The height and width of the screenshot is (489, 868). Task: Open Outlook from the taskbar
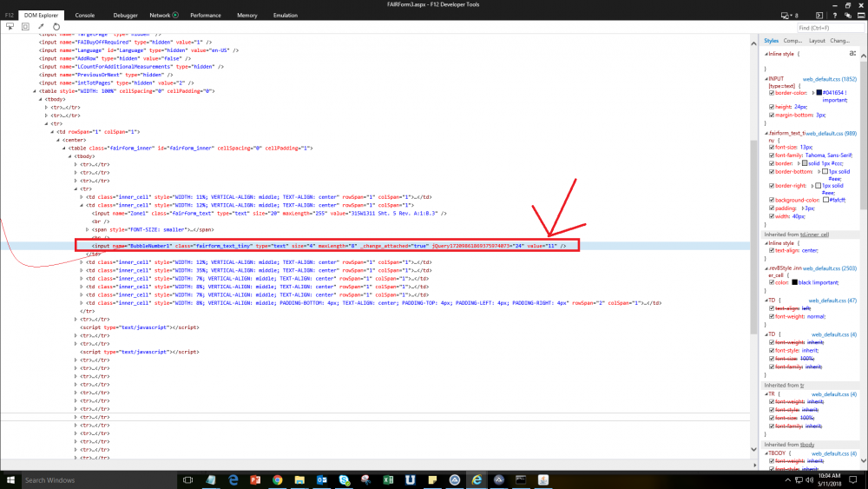[322, 480]
